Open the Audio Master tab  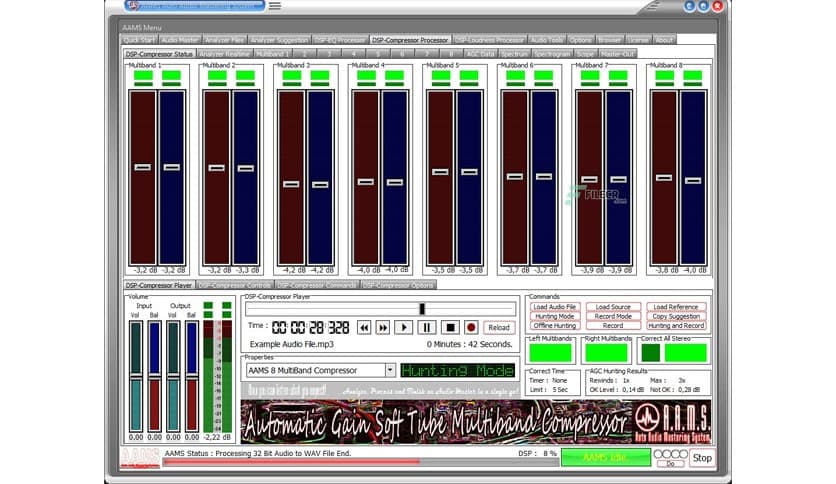180,40
